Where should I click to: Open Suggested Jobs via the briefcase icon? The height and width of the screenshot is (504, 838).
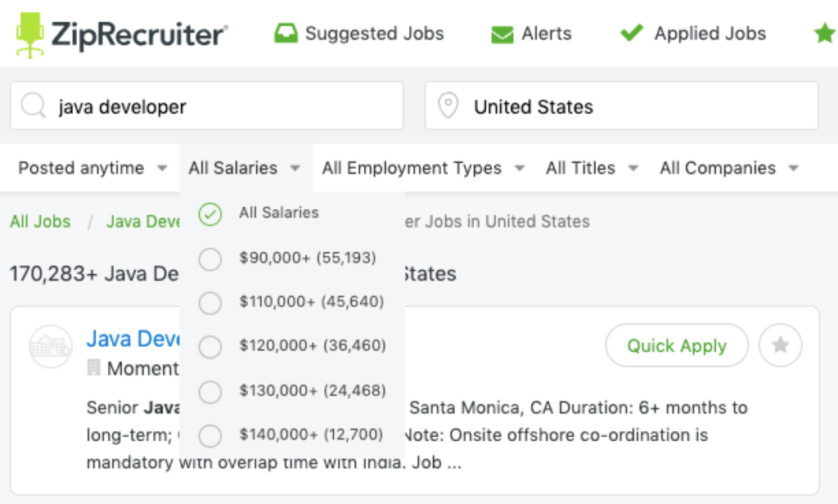[x=286, y=33]
